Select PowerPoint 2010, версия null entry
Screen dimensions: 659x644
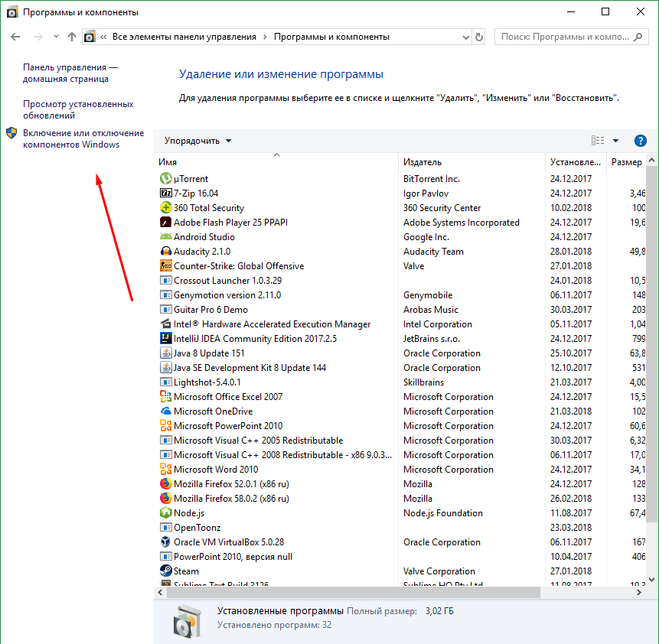click(400, 556)
